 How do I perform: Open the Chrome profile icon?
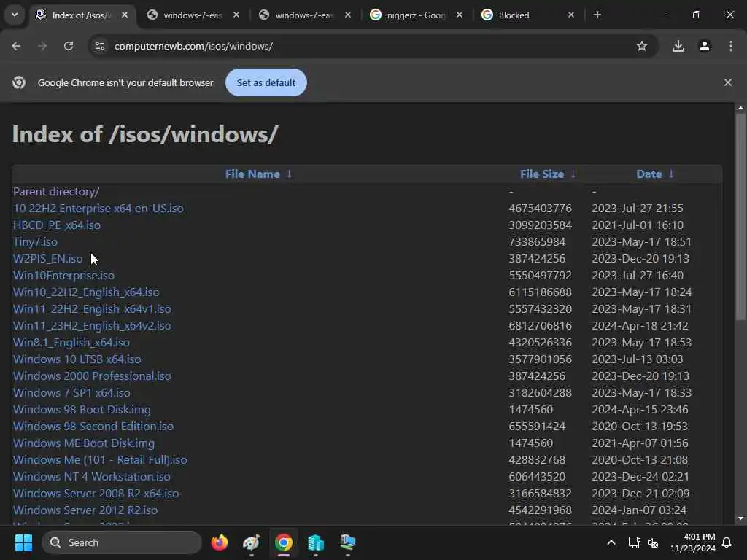(x=705, y=46)
